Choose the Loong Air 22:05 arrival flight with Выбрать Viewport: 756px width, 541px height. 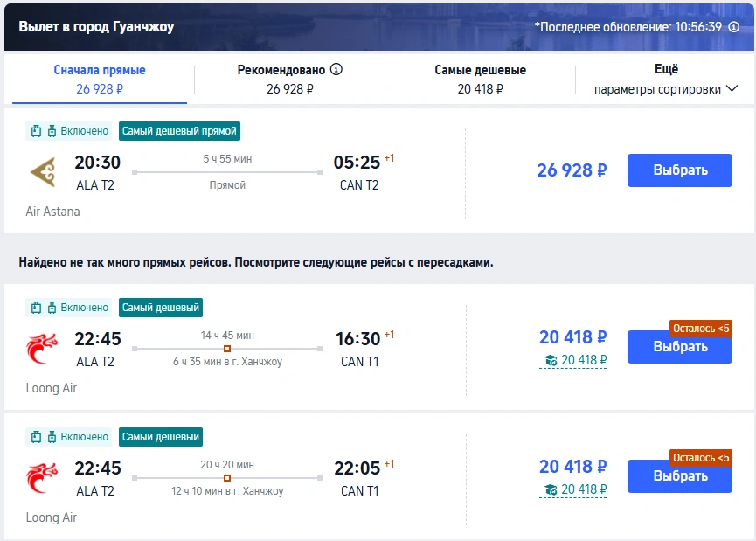click(x=680, y=476)
